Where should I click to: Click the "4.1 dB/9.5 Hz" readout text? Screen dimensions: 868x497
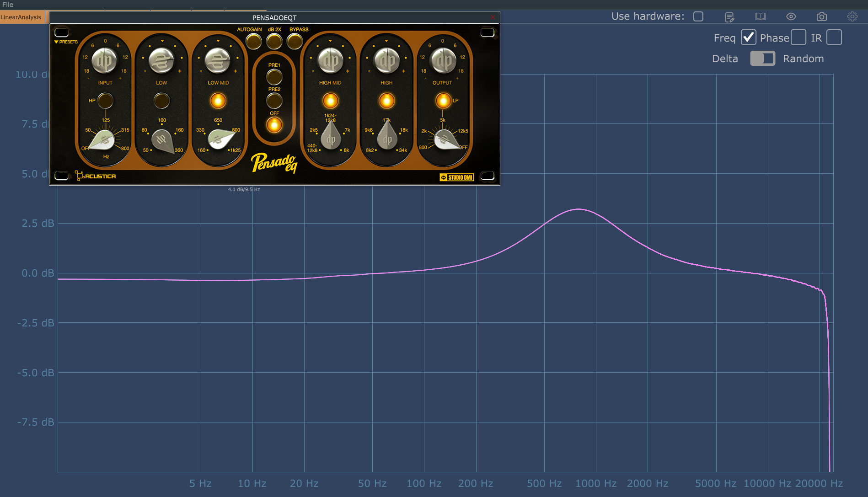point(244,189)
